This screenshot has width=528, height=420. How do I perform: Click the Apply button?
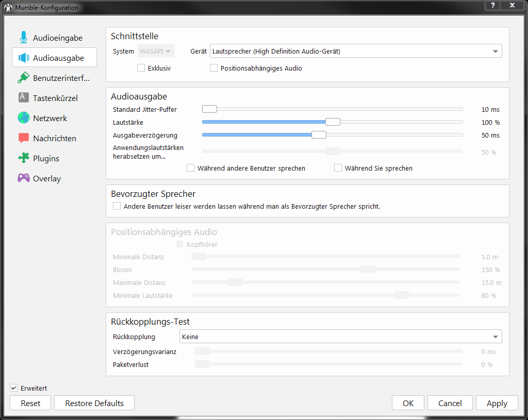click(x=497, y=403)
